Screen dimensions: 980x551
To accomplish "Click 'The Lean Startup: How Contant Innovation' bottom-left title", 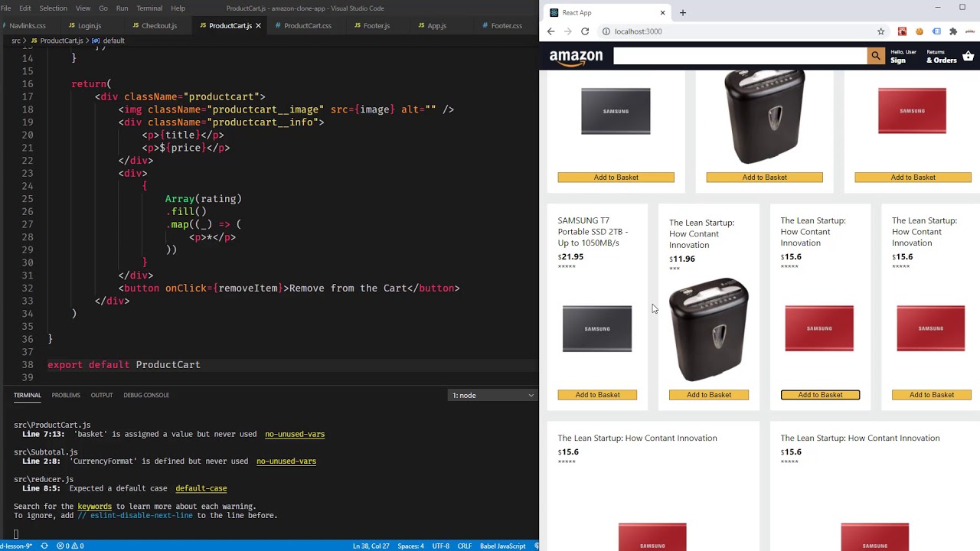I will click(x=637, y=438).
